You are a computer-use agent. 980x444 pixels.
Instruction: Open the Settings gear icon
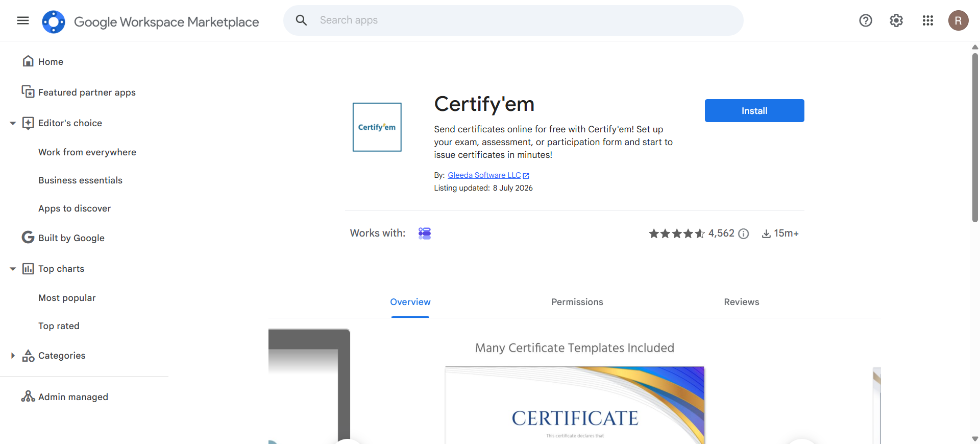point(896,20)
